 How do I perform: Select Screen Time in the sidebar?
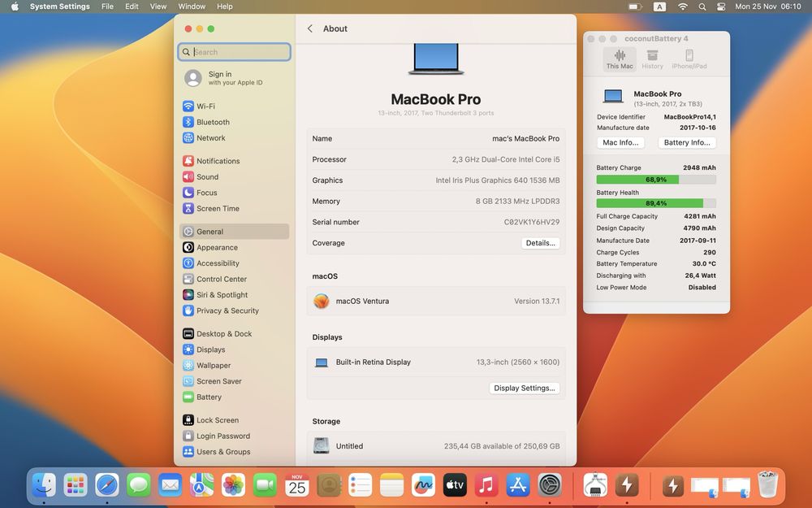pyautogui.click(x=234, y=208)
